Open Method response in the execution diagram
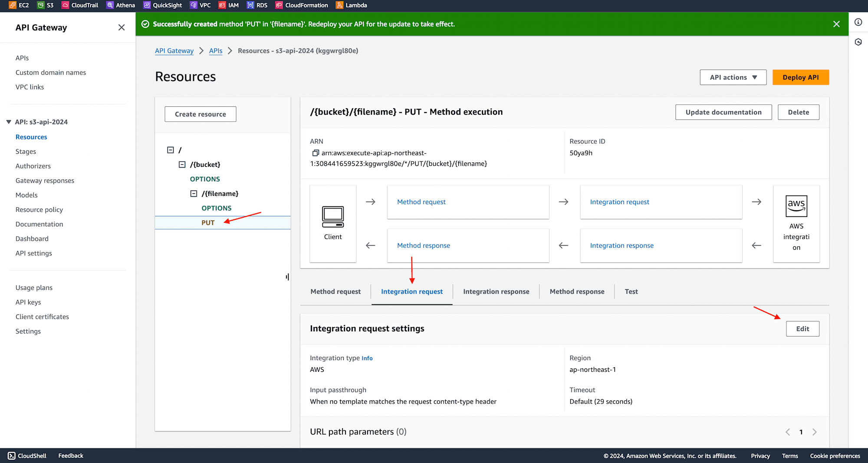The width and height of the screenshot is (868, 463). point(424,245)
